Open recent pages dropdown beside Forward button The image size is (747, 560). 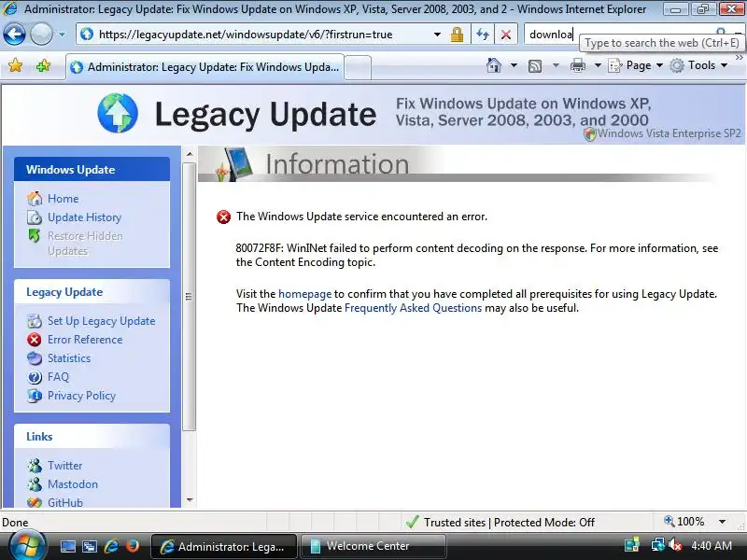click(x=62, y=35)
